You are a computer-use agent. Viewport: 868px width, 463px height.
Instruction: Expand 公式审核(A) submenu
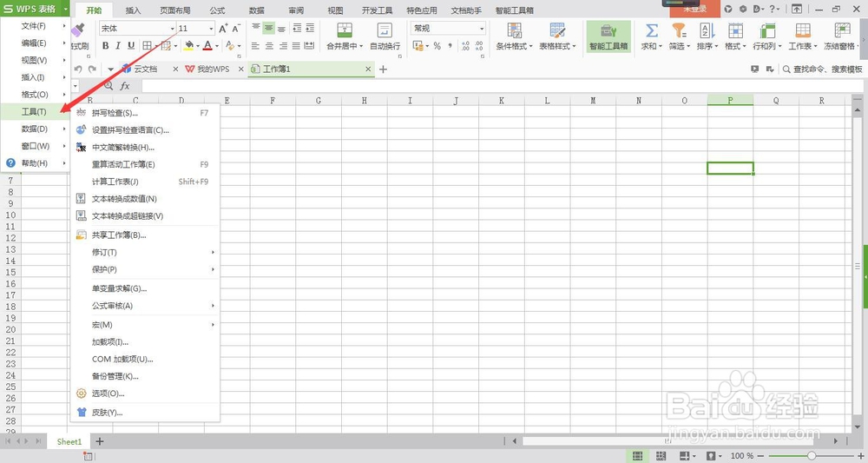pyautogui.click(x=145, y=306)
